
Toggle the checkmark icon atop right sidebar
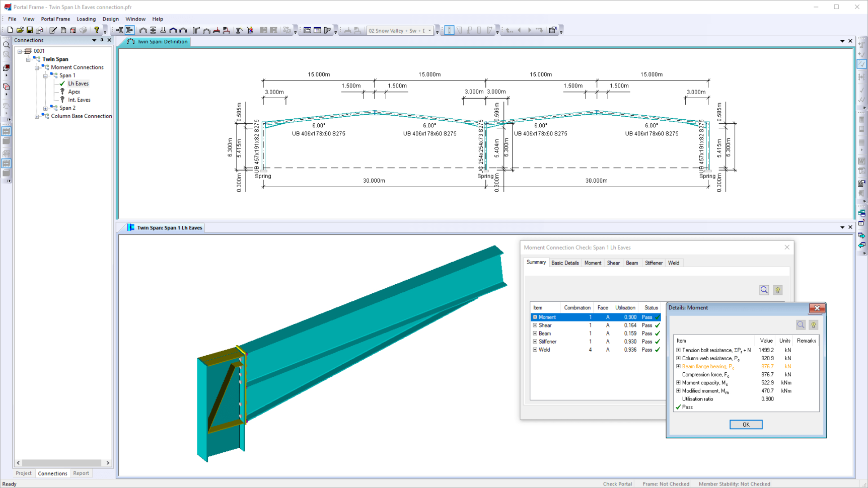861,64
